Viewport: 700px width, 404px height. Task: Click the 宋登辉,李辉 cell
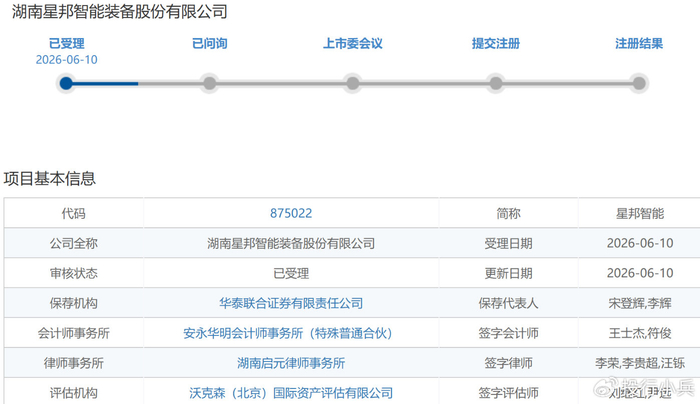(640, 303)
